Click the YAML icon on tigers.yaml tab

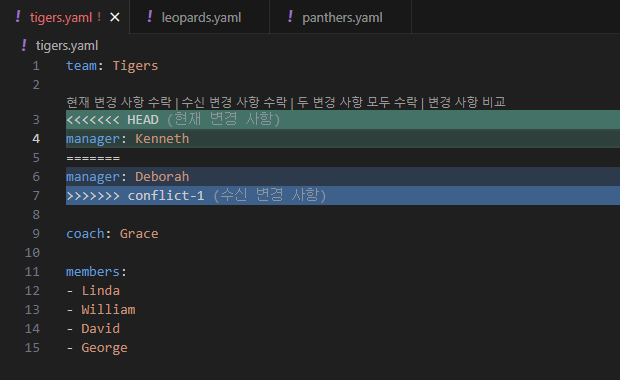tap(18, 17)
